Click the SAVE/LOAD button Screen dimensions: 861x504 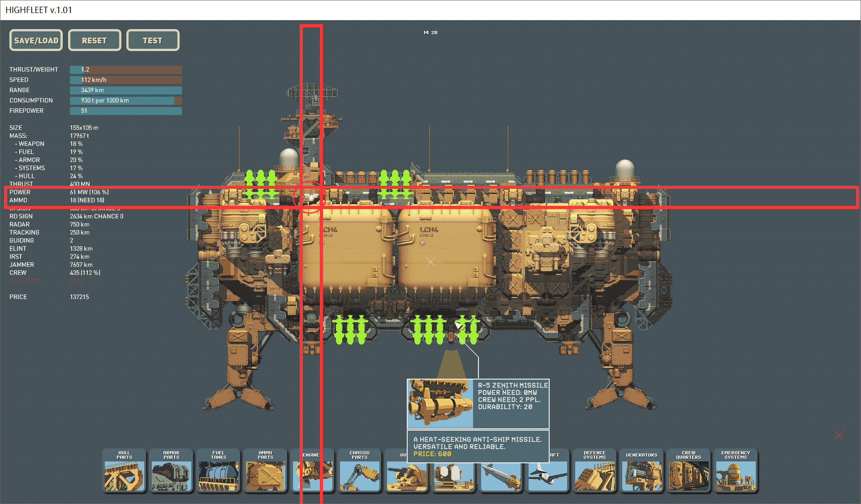click(x=36, y=40)
